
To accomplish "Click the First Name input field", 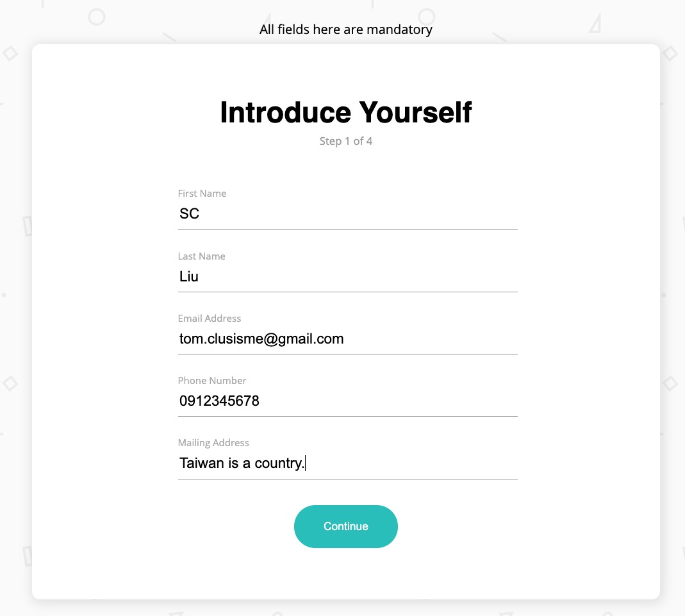I will [347, 214].
